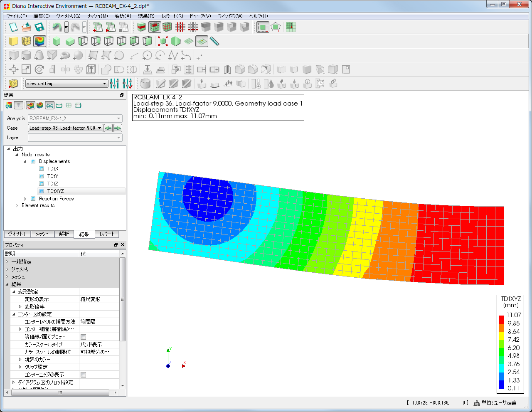
Task: Select the TDtY displacement result
Action: click(53, 176)
